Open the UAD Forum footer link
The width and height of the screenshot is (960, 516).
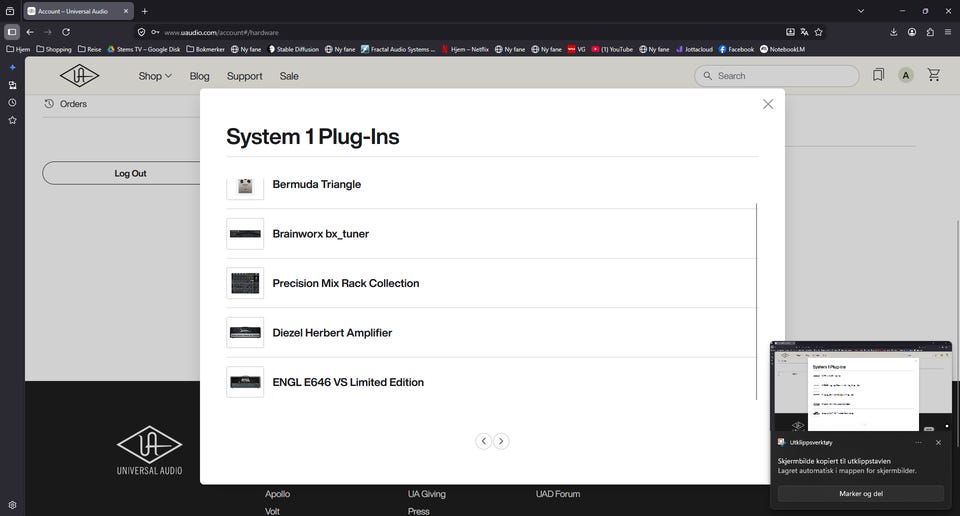[x=558, y=494]
